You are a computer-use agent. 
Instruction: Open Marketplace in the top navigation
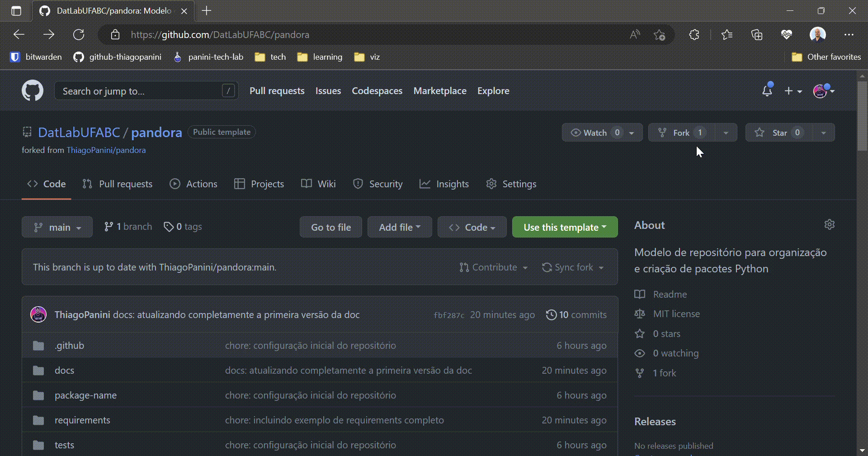point(440,91)
